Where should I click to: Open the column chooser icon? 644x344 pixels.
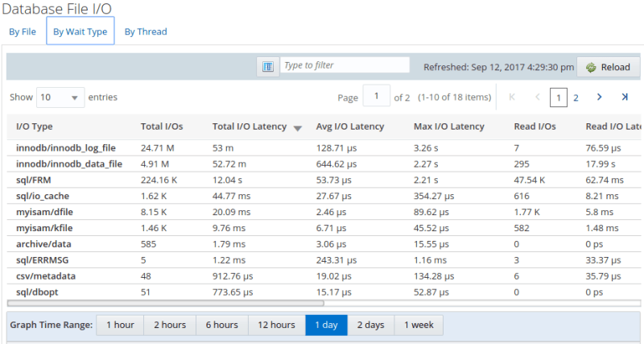tap(267, 66)
